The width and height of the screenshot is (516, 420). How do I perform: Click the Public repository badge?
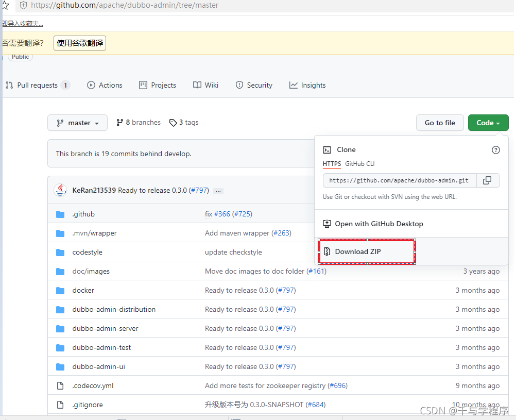[x=21, y=57]
